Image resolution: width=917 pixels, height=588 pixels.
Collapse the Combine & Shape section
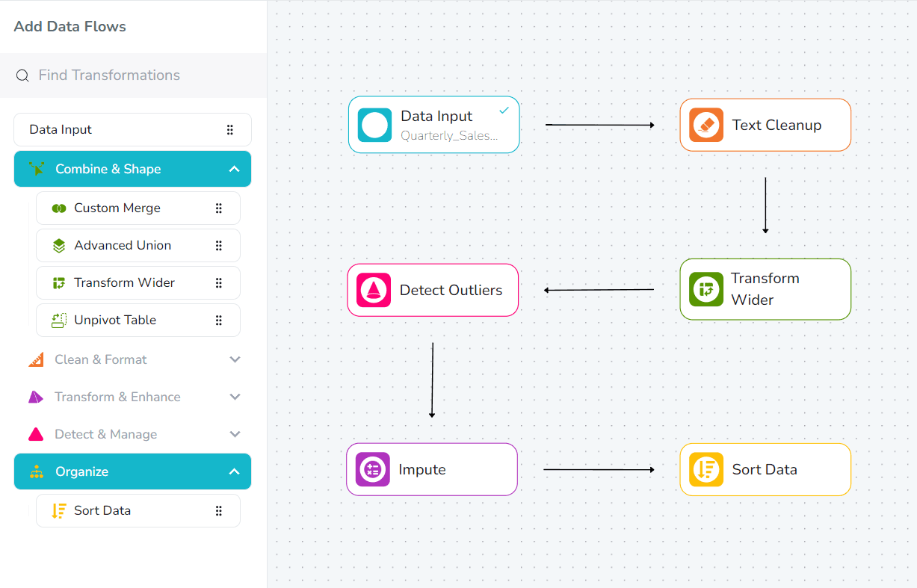pos(234,169)
